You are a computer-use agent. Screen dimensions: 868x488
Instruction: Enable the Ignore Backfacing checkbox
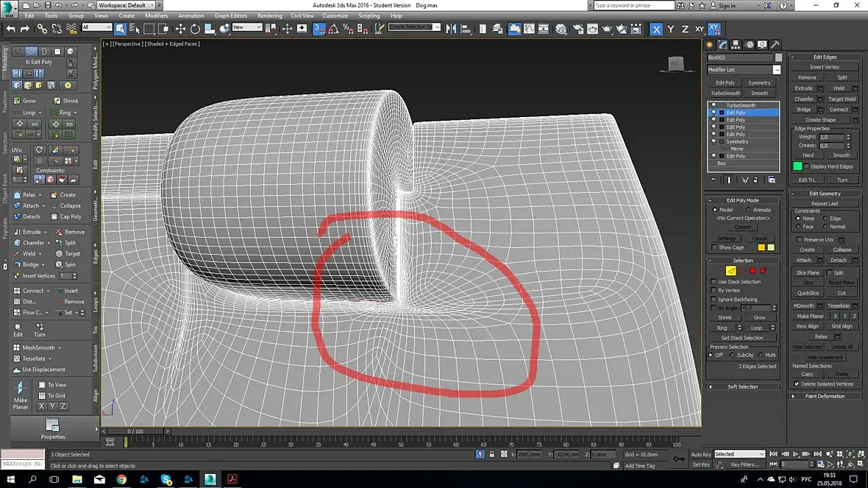pos(714,300)
